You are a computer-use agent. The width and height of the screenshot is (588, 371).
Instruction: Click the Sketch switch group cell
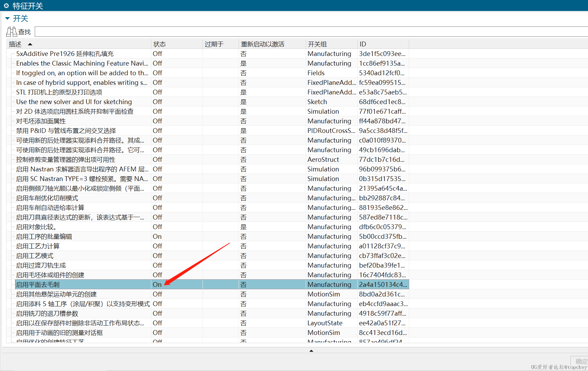317,102
